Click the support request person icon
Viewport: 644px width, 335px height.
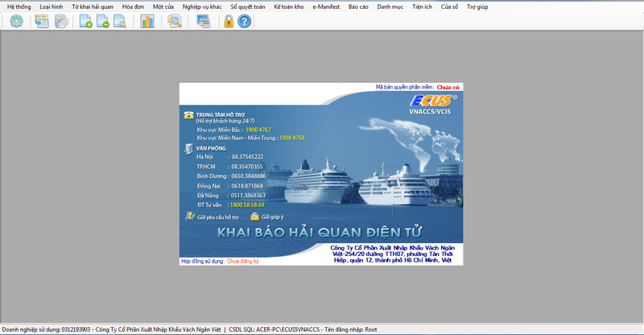pyautogui.click(x=190, y=216)
